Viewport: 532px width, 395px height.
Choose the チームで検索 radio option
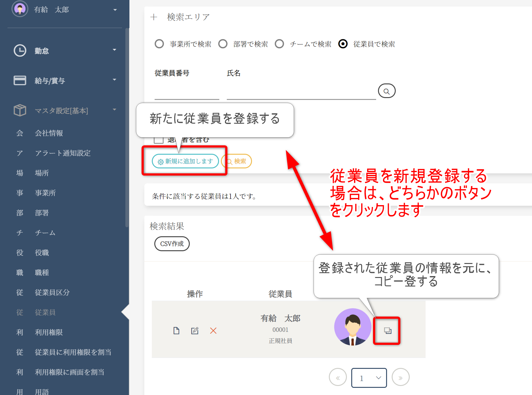pos(279,44)
